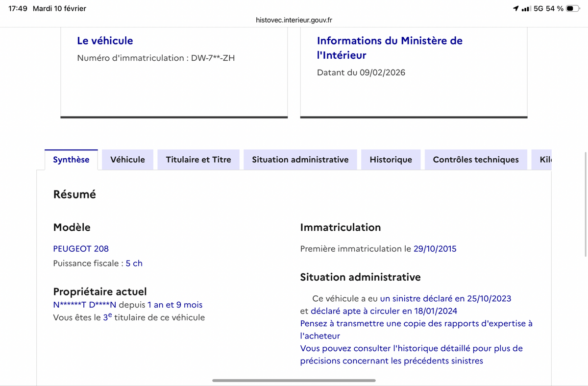Tap the home indicator bar at bottom
Image resolution: width=588 pixels, height=386 pixels.
pyautogui.click(x=294, y=381)
